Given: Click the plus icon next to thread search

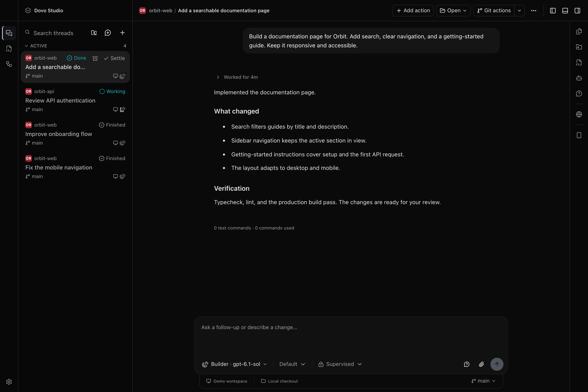Looking at the screenshot, I should tap(122, 33).
